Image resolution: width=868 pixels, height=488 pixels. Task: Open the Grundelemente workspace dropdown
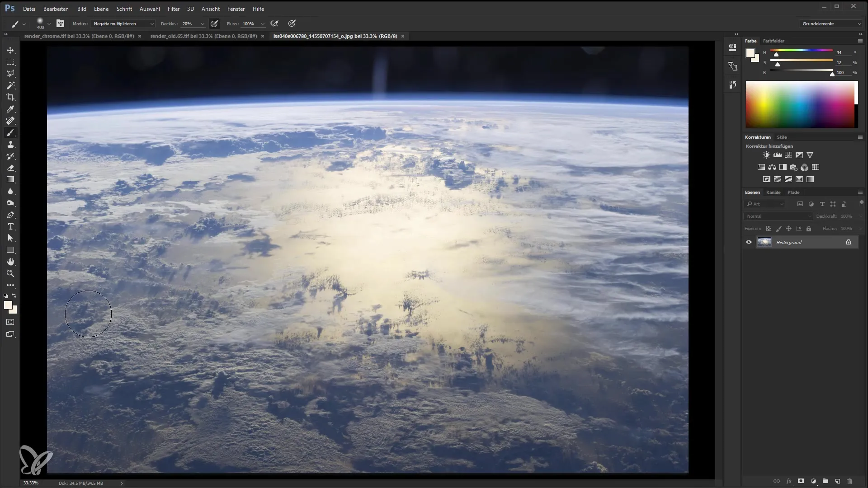pyautogui.click(x=831, y=23)
